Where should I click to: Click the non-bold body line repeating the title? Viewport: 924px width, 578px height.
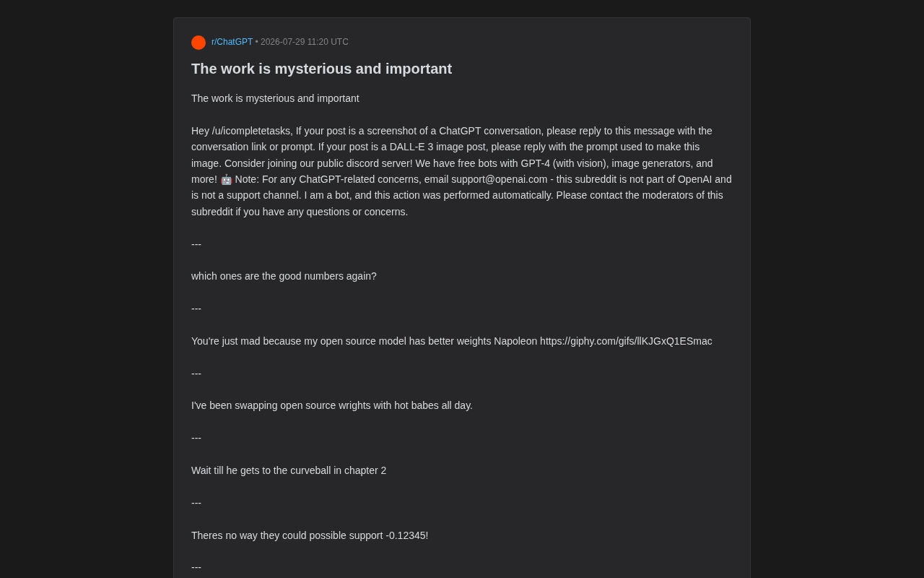point(275,98)
